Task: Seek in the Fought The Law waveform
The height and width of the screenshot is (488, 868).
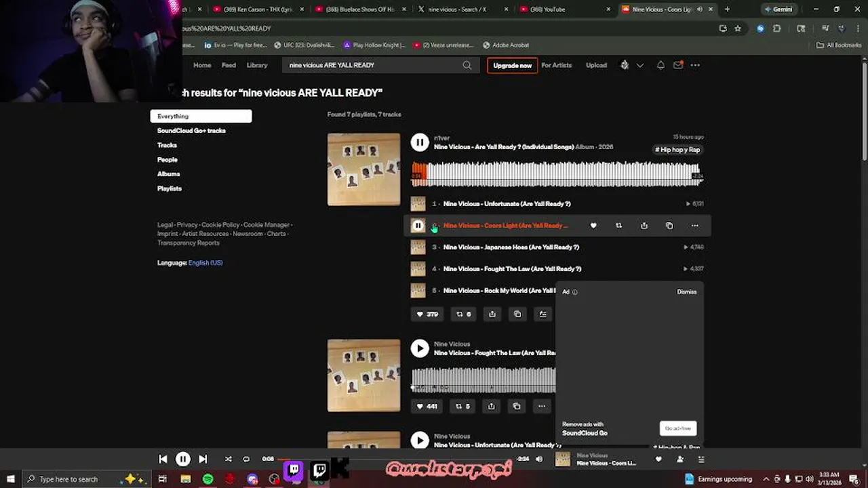Action: pos(484,380)
